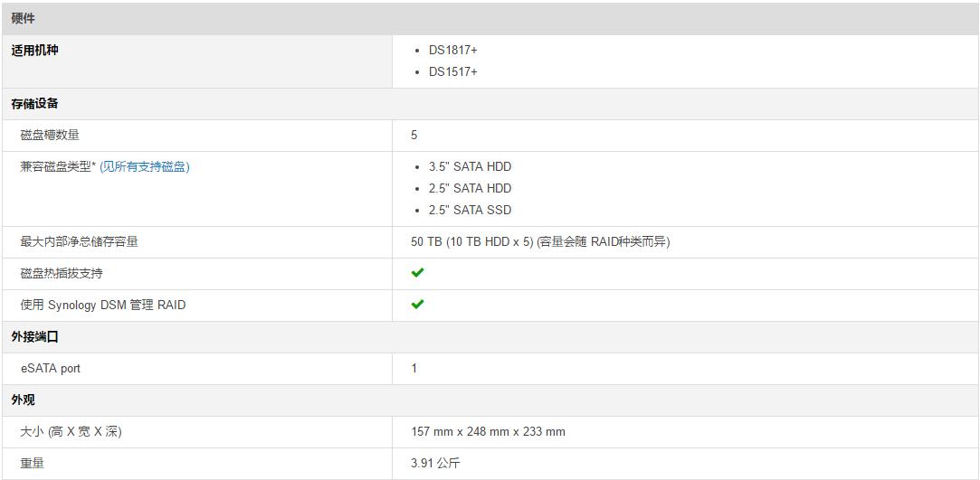Click the 硬件 section header
Viewport: 980px width, 480px height.
(24, 18)
